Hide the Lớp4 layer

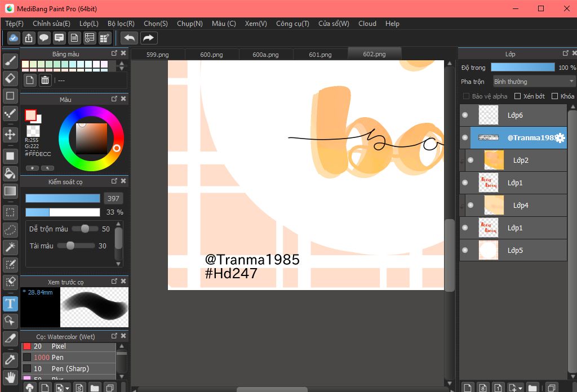471,205
